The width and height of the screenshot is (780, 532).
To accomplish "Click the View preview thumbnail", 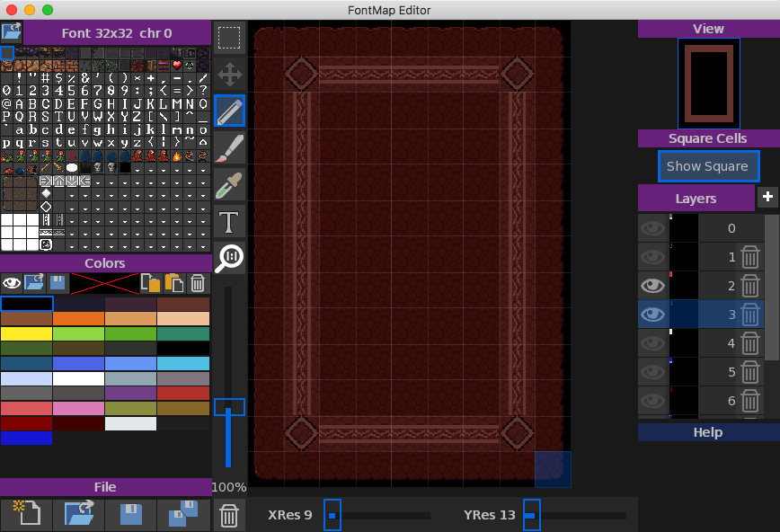I will [x=708, y=83].
